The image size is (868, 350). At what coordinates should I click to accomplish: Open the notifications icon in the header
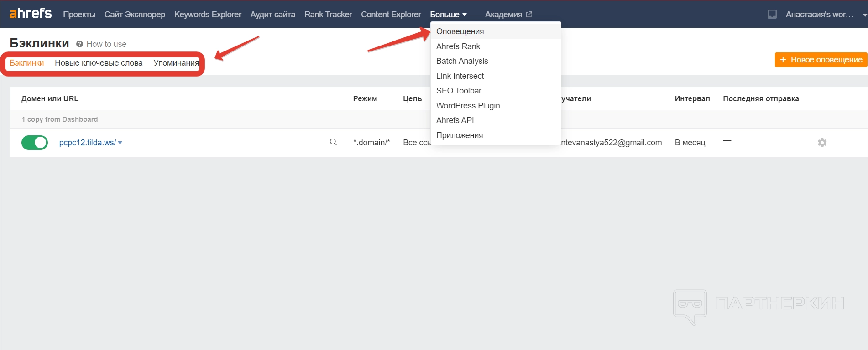coord(772,15)
